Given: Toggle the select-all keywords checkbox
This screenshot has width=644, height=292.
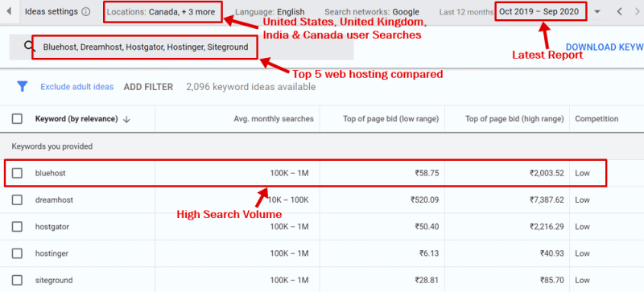Looking at the screenshot, I should [x=17, y=119].
